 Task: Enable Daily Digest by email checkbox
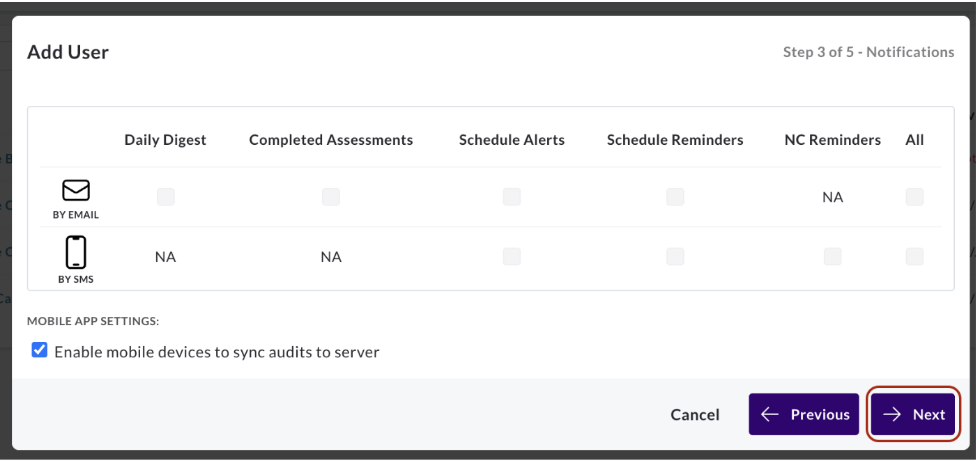point(165,197)
